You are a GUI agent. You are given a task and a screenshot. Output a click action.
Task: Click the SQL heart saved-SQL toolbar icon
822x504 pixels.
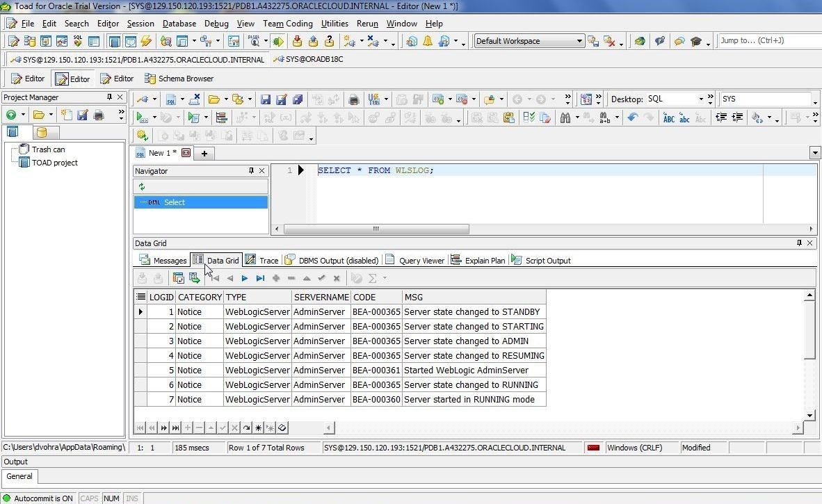(78, 41)
